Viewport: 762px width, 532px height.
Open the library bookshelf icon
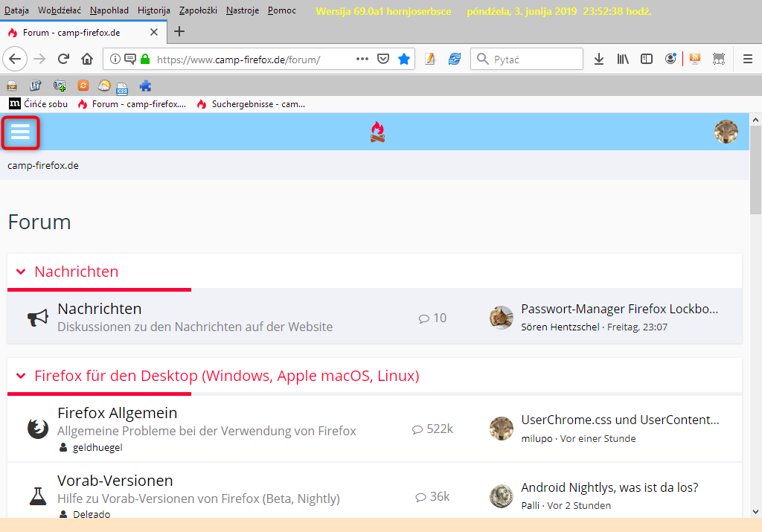coord(623,60)
